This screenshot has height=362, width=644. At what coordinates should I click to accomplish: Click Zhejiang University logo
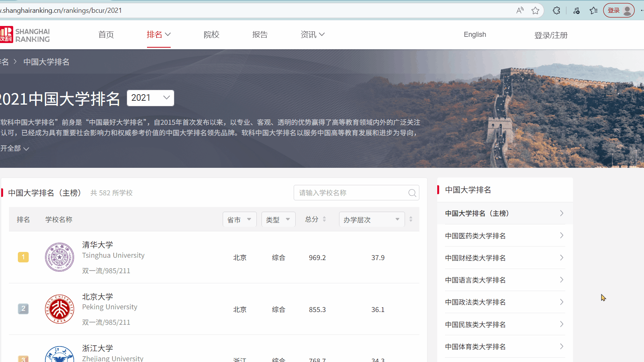click(59, 355)
